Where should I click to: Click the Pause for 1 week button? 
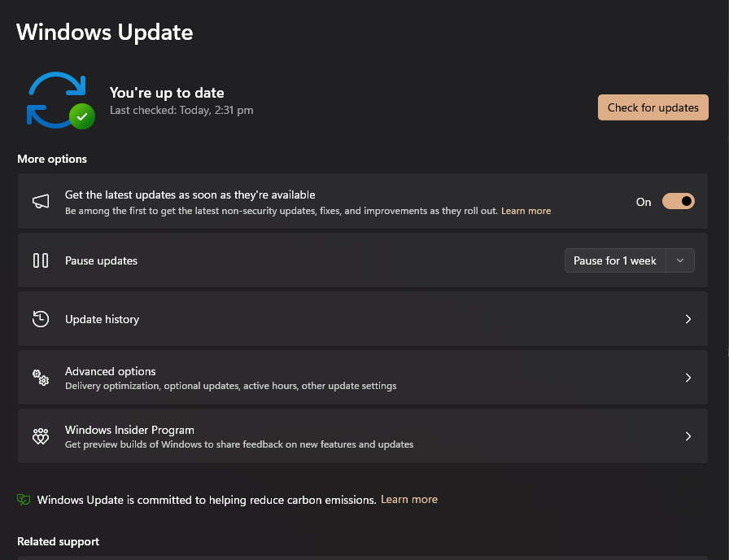614,260
